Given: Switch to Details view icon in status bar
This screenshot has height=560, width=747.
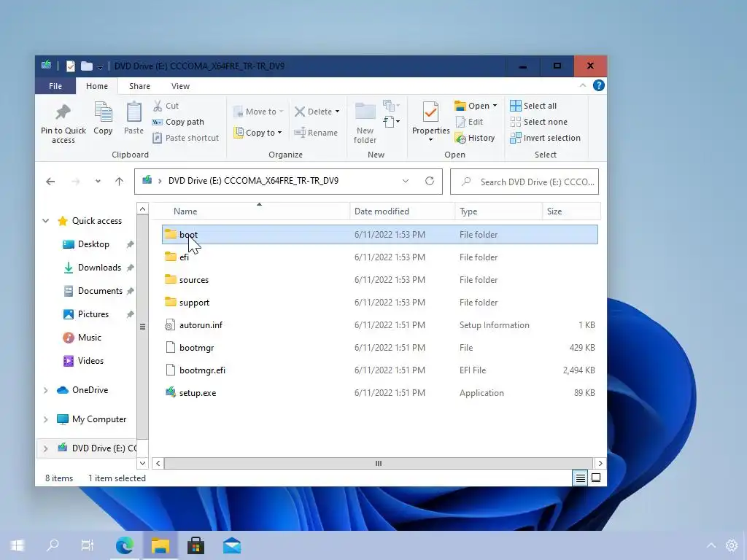Looking at the screenshot, I should [580, 478].
